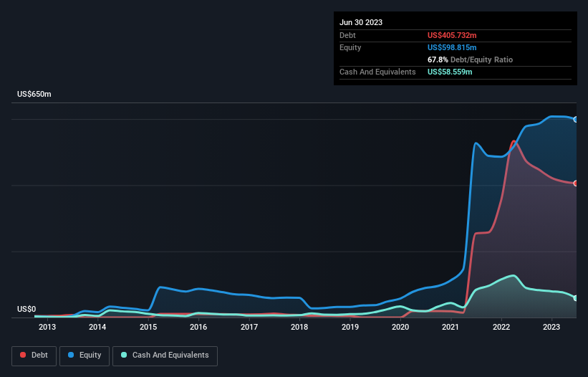Click the 2020 x-axis label

tap(400, 327)
